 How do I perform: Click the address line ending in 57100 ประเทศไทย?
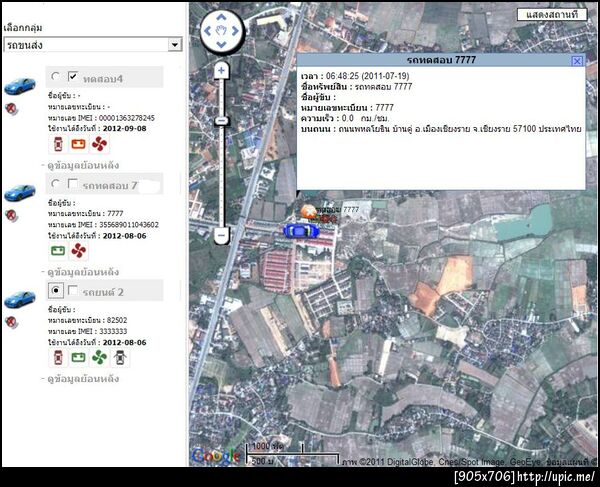pyautogui.click(x=441, y=129)
